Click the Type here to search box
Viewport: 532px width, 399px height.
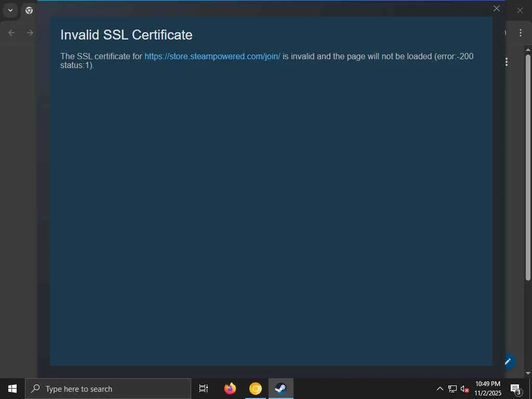click(108, 389)
